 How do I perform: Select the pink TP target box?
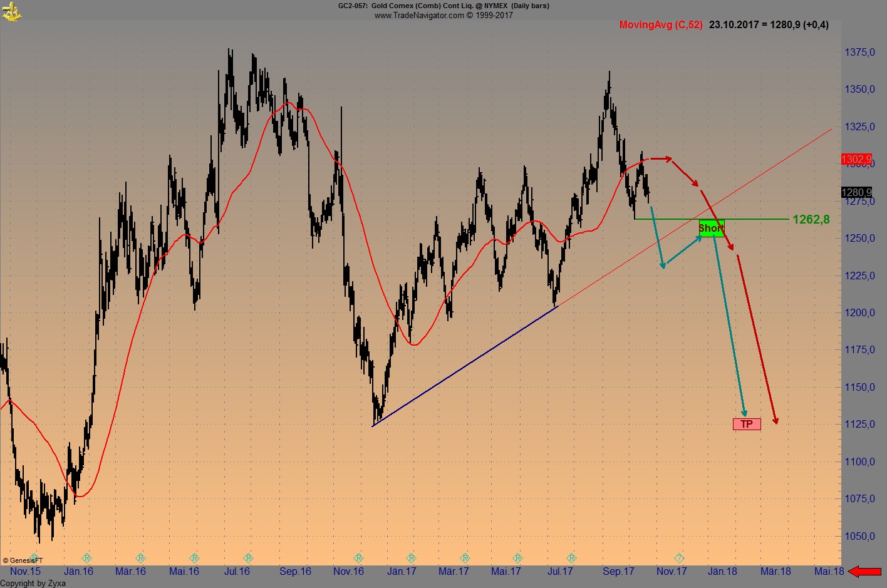click(x=747, y=424)
